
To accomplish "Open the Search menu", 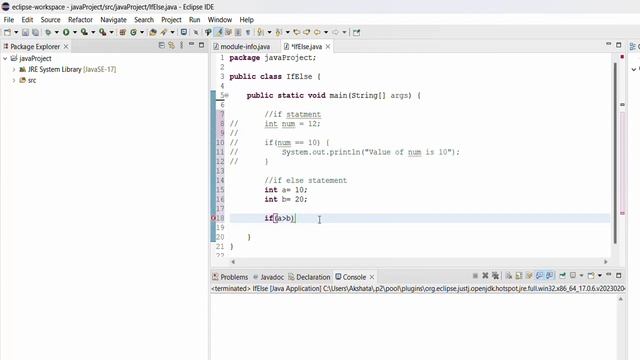I will coord(144,20).
